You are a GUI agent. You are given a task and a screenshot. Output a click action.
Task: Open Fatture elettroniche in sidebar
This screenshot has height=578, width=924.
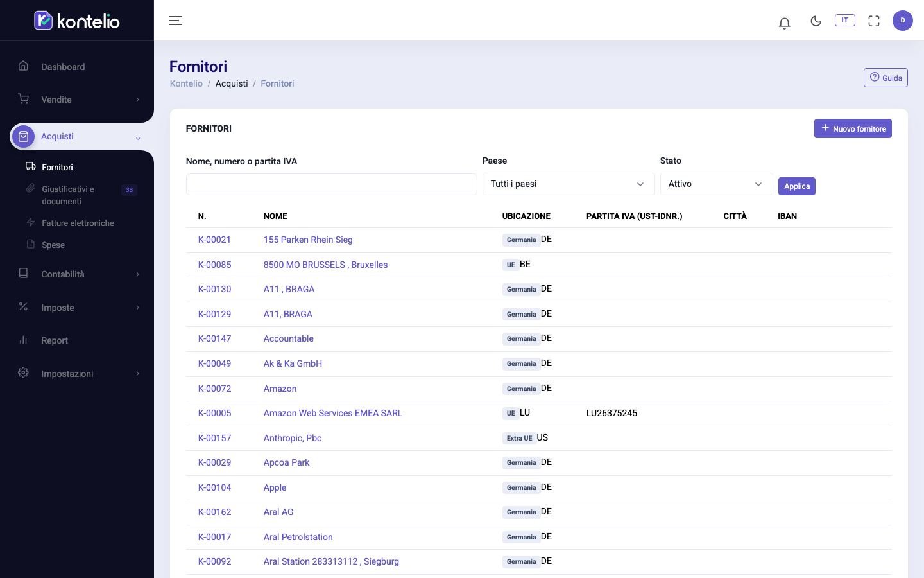point(78,223)
